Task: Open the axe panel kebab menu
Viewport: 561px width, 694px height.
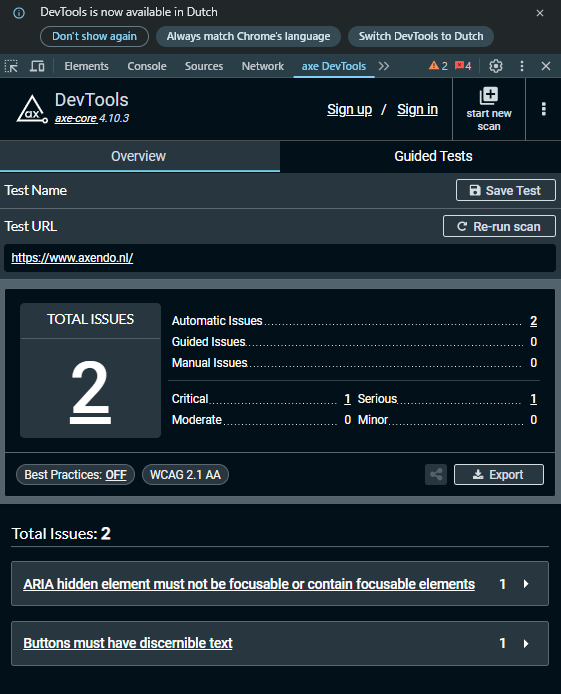Action: tap(544, 109)
